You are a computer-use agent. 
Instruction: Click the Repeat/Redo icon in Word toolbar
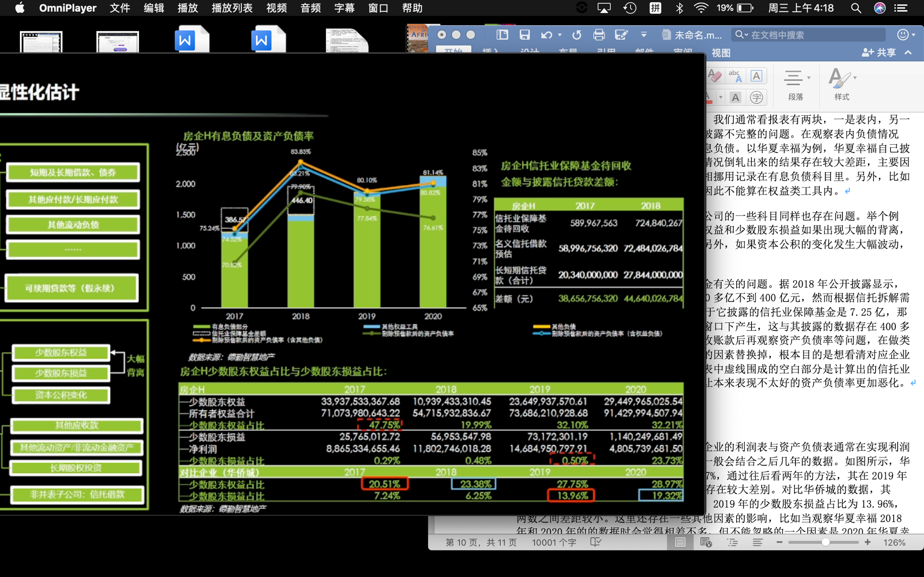(576, 35)
